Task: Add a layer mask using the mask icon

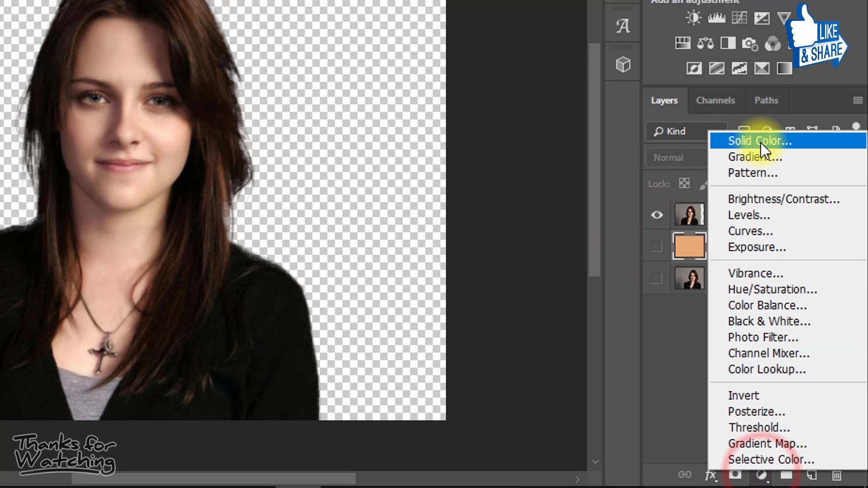Action: (x=736, y=475)
